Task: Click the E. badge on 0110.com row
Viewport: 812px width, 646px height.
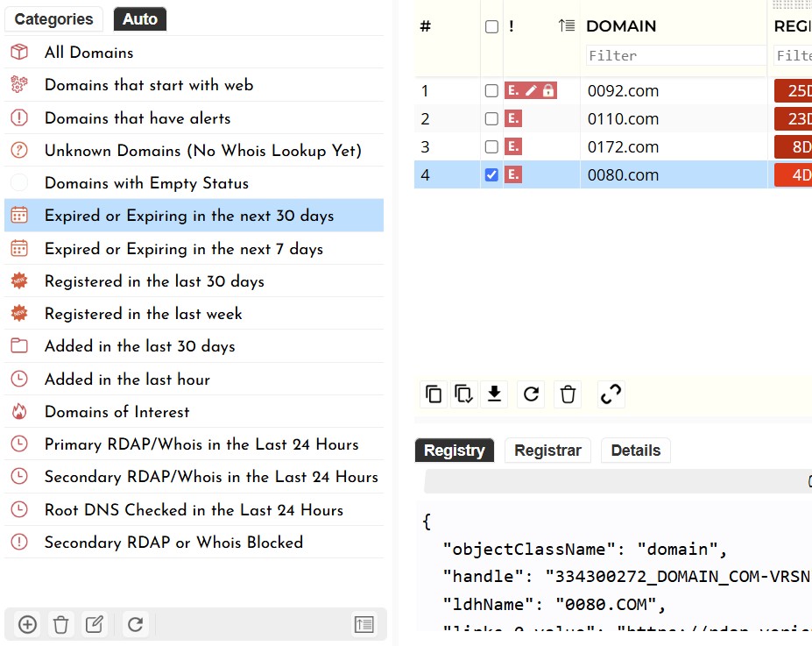Action: pos(513,118)
